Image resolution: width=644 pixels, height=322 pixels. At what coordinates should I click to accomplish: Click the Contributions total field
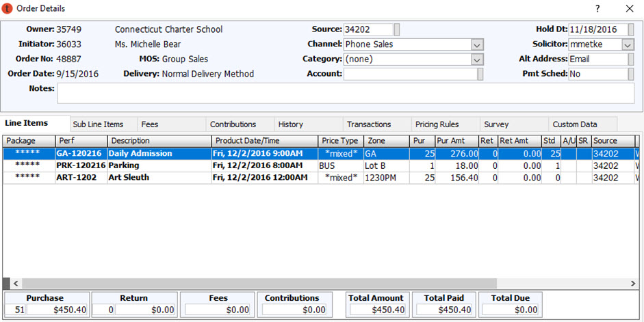tap(294, 310)
